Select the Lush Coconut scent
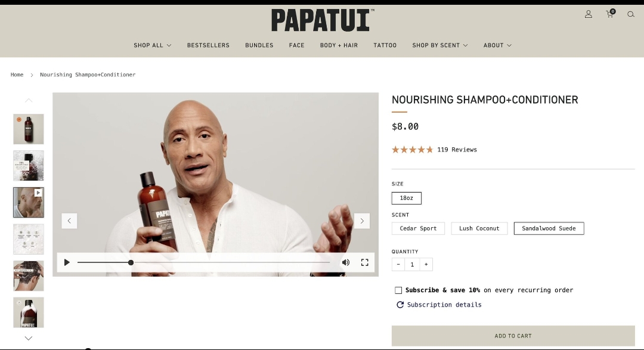The image size is (644, 350). (479, 228)
